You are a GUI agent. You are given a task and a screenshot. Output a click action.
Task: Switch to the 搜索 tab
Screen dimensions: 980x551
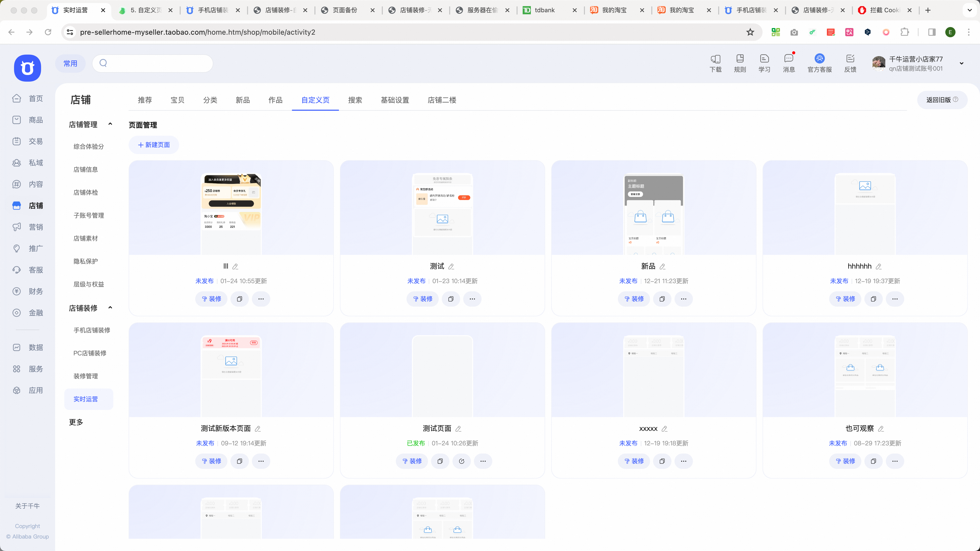tap(355, 100)
